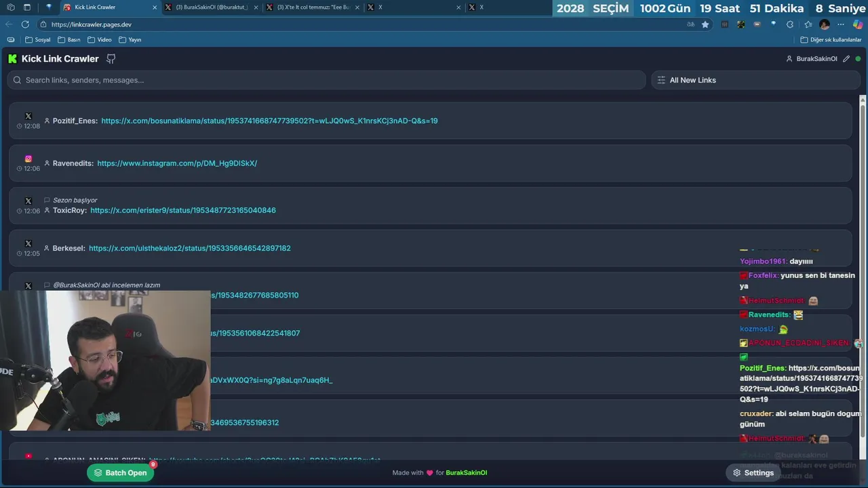Click the page vertical scrollbar
868x488 pixels.
point(863,271)
